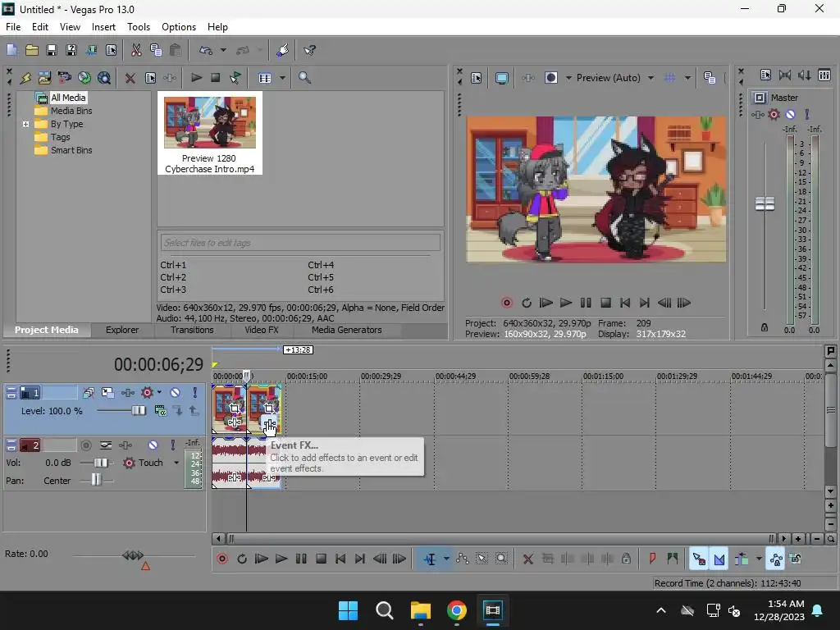Expand the By Type tree node

coord(25,125)
